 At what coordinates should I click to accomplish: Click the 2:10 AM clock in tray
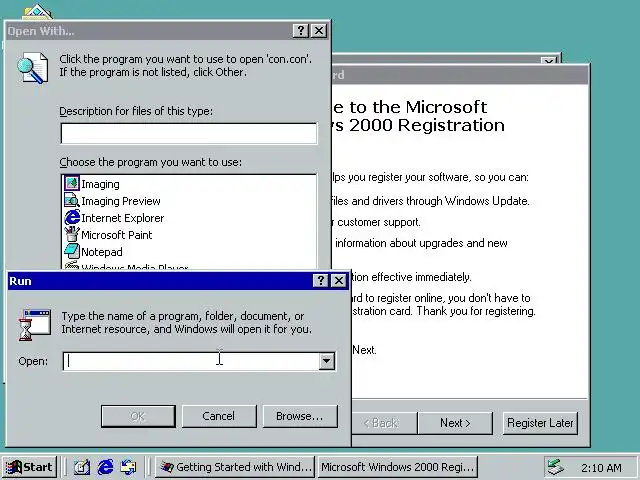[x=601, y=468]
